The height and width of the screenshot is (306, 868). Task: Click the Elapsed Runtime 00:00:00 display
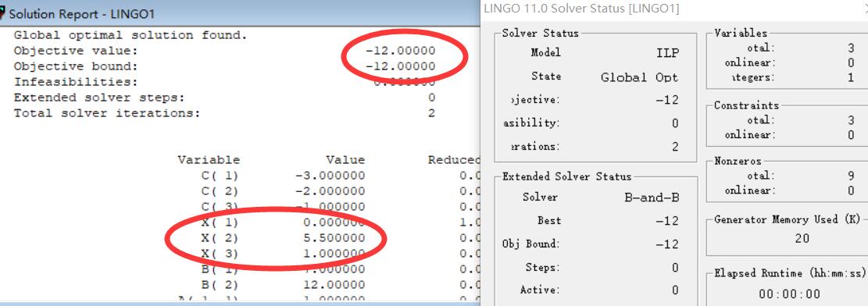click(790, 294)
